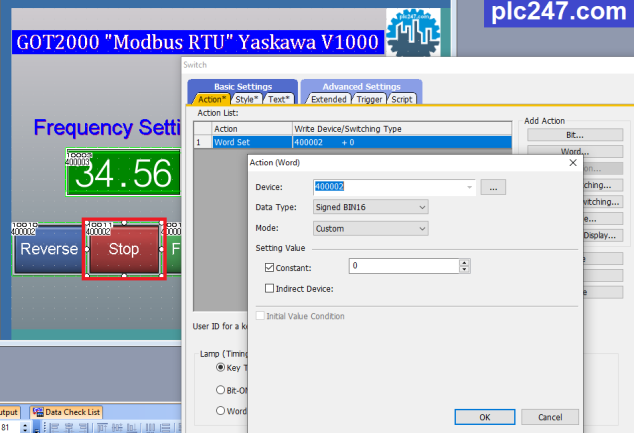This screenshot has width=634, height=433.
Task: Select the Bit-ON/OFF lamp radio button
Action: (x=220, y=390)
